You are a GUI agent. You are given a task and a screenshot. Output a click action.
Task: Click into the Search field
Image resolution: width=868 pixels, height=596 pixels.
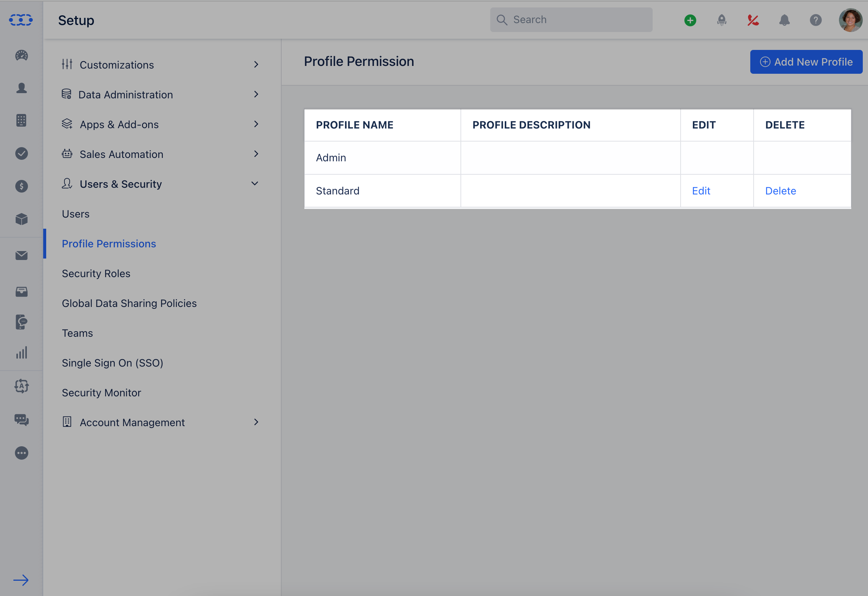coord(571,20)
